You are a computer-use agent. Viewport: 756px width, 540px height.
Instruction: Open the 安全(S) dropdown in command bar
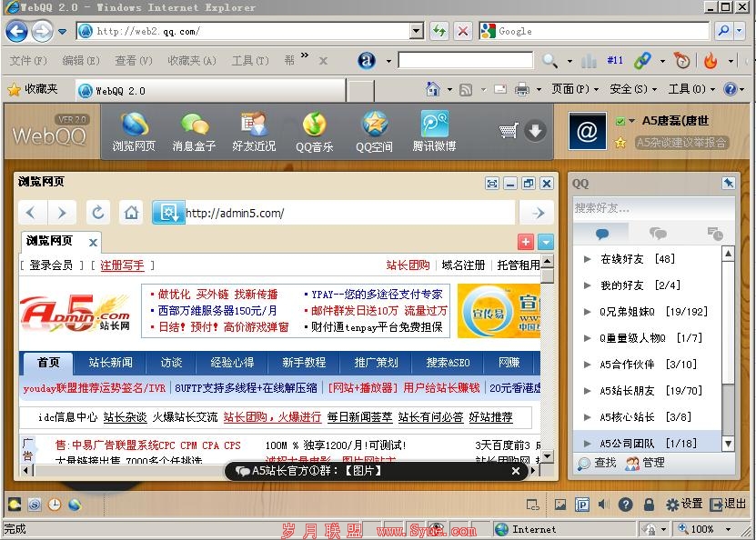pos(633,89)
